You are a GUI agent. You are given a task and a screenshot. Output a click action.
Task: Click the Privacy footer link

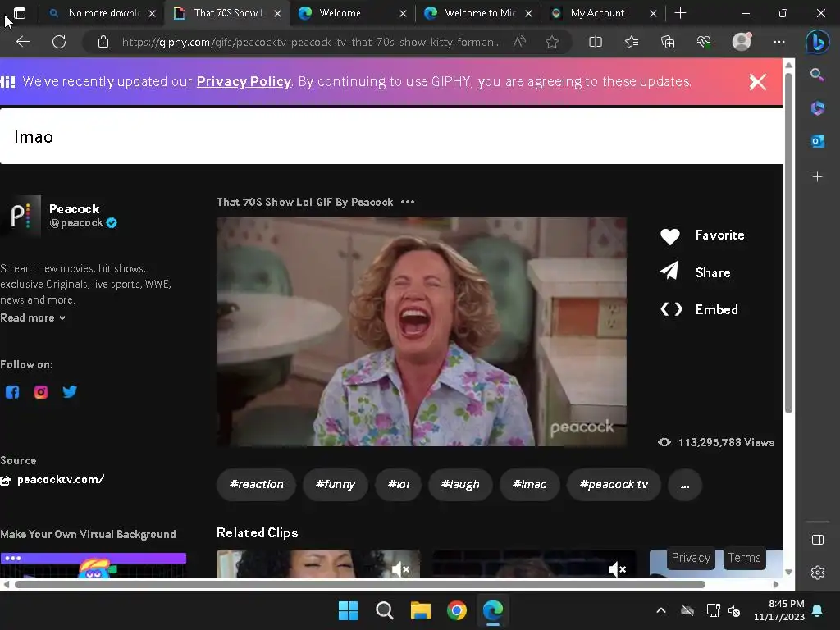691,558
